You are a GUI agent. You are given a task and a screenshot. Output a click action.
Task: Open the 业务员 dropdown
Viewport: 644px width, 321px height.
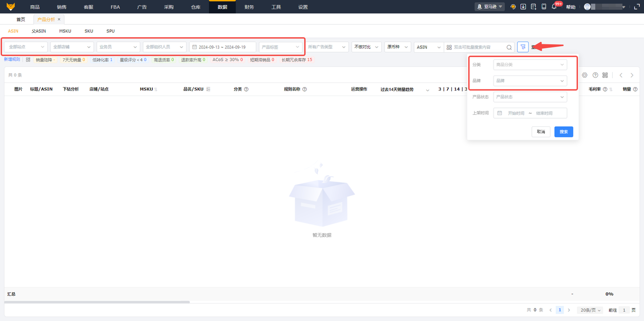pos(118,47)
